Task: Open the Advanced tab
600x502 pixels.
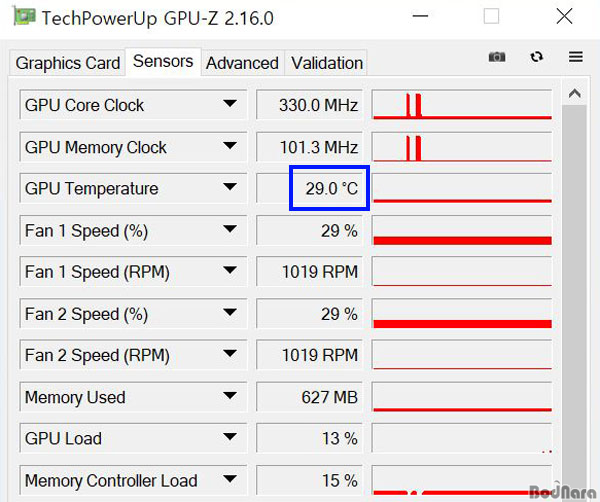Action: coord(242,63)
